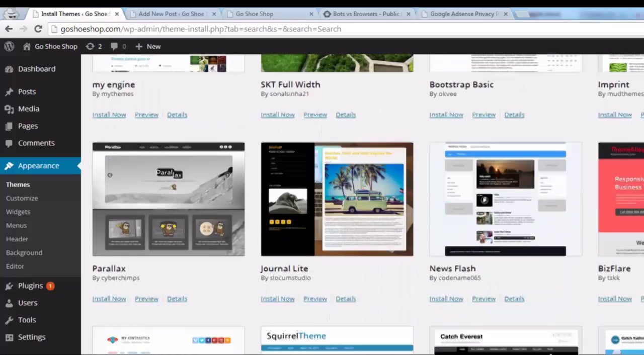Close the Add New Post browser tab
Image resolution: width=644 pixels, height=355 pixels.
coord(214,14)
